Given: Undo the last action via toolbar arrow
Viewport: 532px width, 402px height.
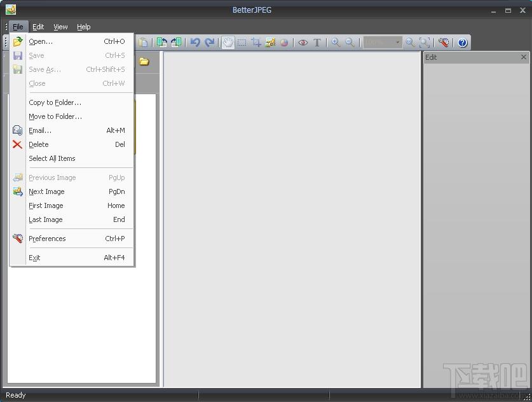Looking at the screenshot, I should coord(195,43).
